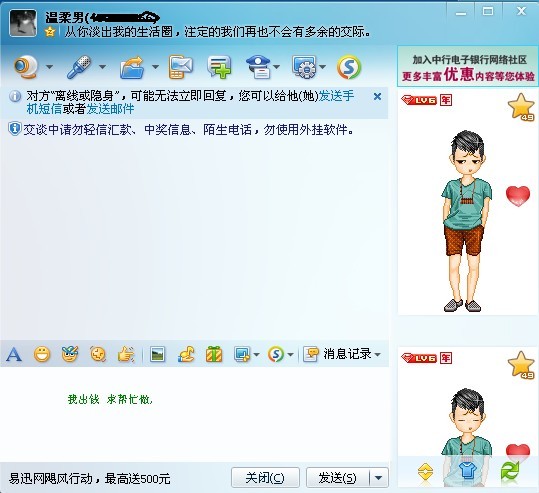Click the music note share icon

[x=186, y=354]
